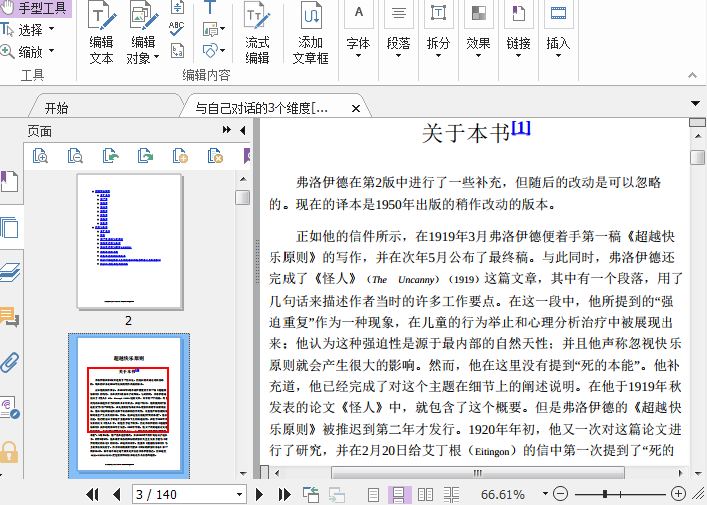707x505 pixels.
Task: Click the document horizontal scrollbar
Action: pyautogui.click(x=477, y=473)
